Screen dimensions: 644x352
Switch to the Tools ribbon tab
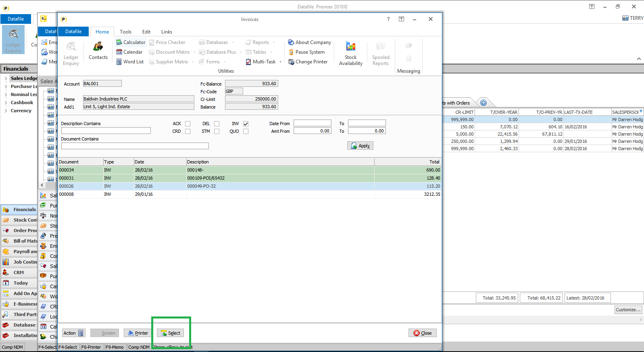[x=125, y=32]
